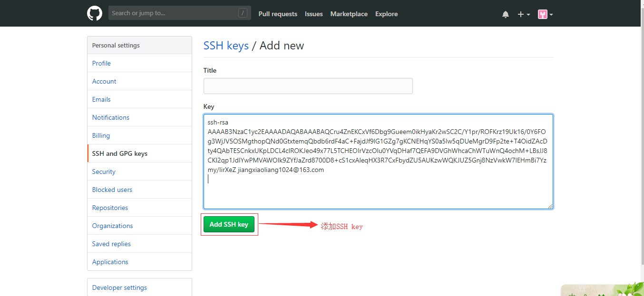Image resolution: width=644 pixels, height=296 pixels.
Task: Focus the Search or jump to field
Action: coord(179,13)
